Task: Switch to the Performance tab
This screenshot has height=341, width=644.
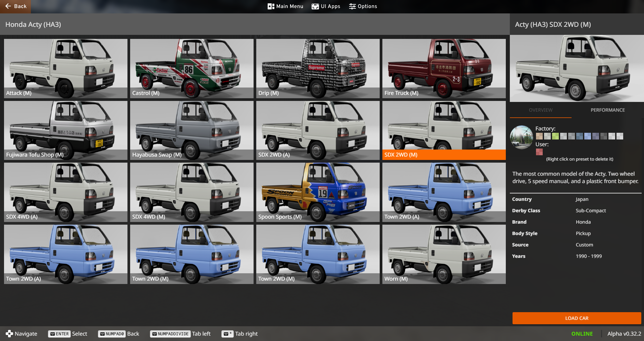Action: pos(607,110)
